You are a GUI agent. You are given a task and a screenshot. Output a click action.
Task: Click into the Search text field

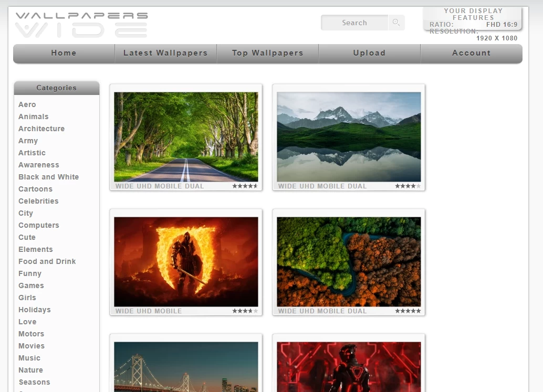pyautogui.click(x=354, y=23)
